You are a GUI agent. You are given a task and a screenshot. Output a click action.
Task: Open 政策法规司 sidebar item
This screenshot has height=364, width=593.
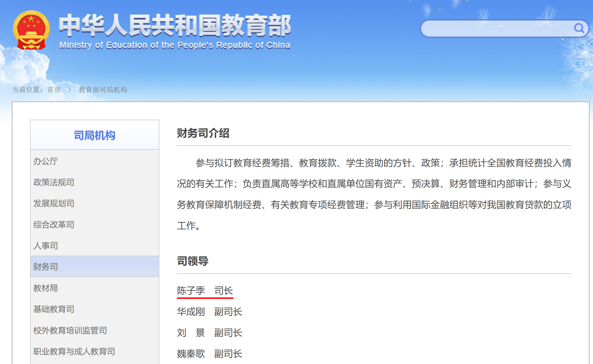54,182
